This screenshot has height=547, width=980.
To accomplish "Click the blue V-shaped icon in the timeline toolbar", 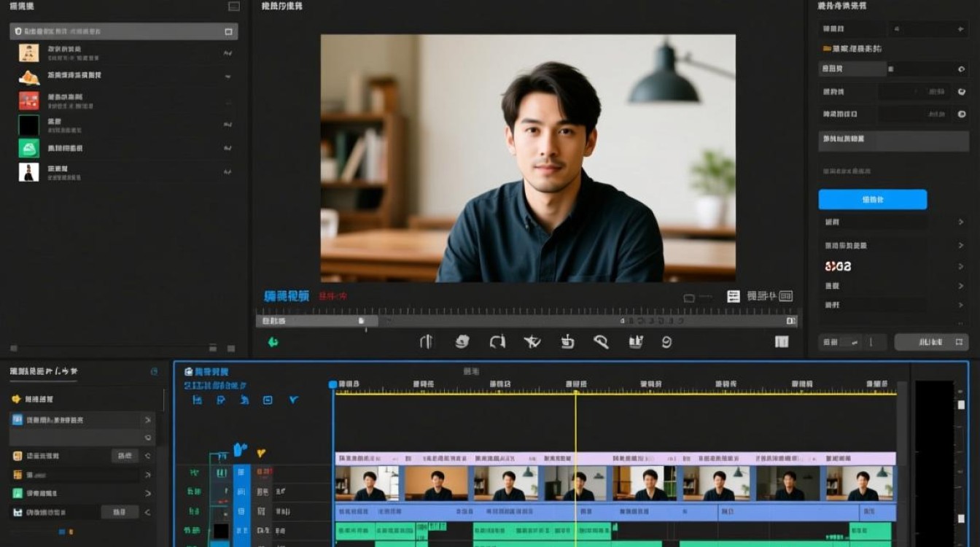I will [294, 400].
